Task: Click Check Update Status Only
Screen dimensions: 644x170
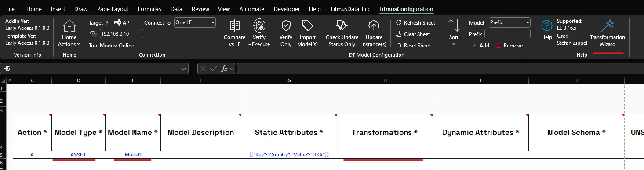Action: pyautogui.click(x=342, y=33)
